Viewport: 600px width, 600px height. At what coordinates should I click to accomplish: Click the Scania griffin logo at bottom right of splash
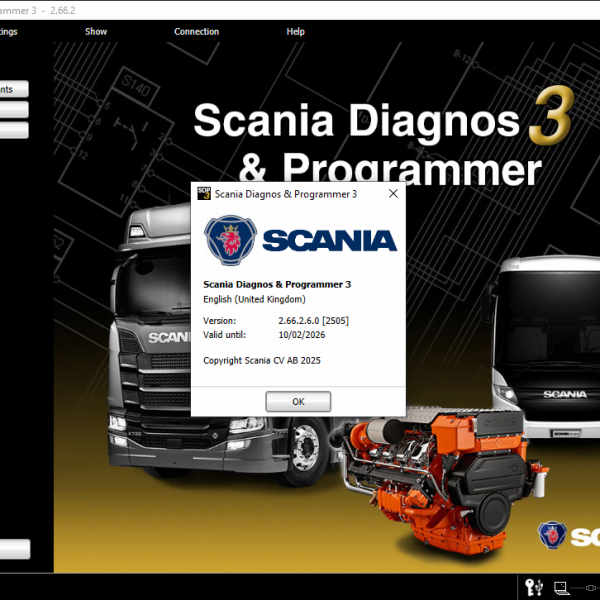552,535
